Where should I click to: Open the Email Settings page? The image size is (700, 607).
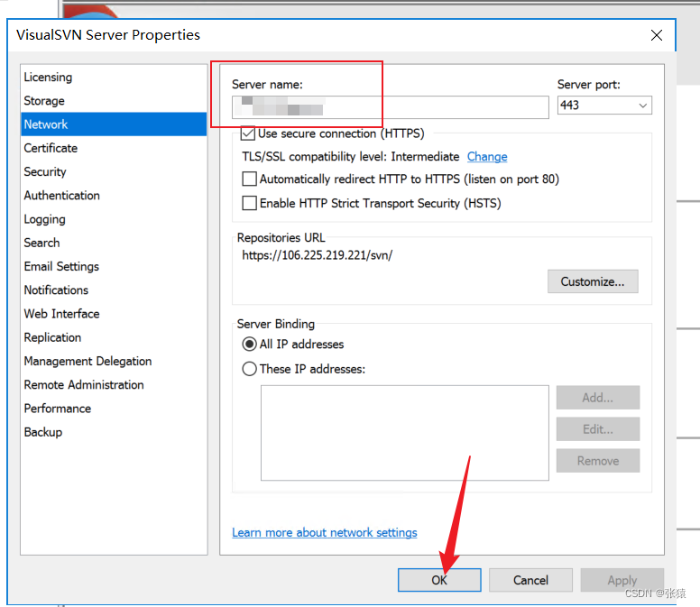click(x=114, y=266)
